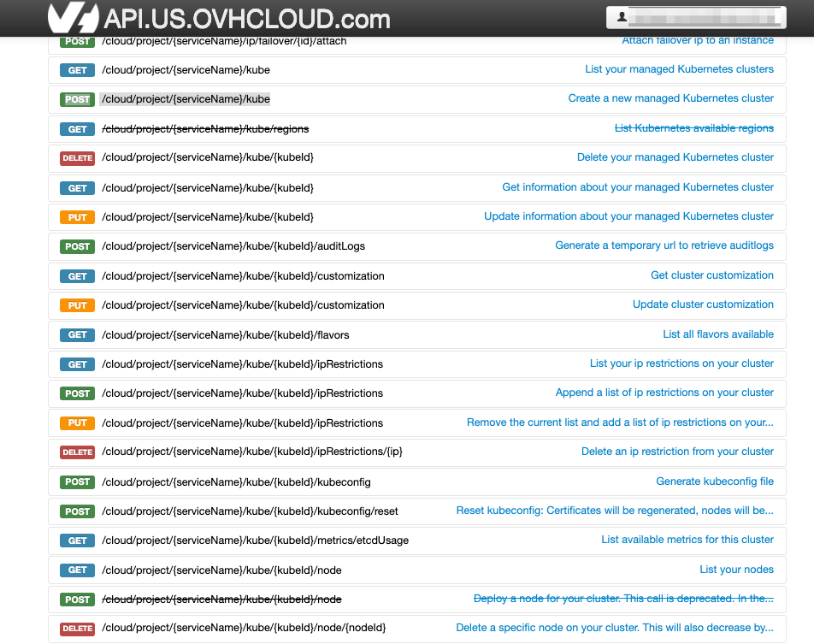
Task: Click the GET badge for metrics/etcdUsage
Action: [x=77, y=541]
